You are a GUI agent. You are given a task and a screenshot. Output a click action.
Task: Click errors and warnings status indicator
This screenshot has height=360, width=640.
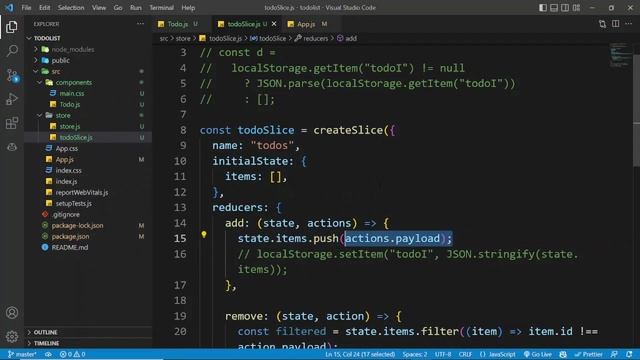[72, 354]
